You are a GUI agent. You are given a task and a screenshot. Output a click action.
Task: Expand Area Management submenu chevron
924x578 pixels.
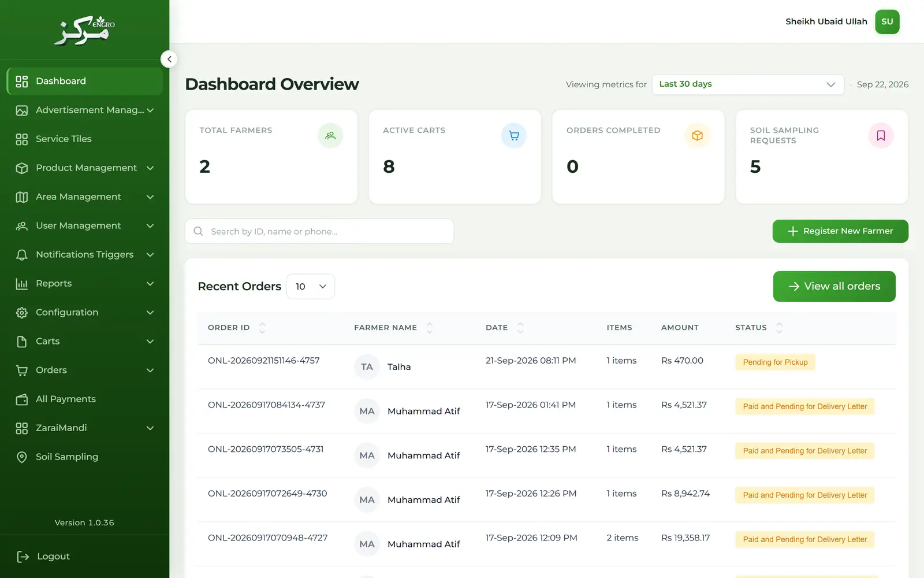150,197
